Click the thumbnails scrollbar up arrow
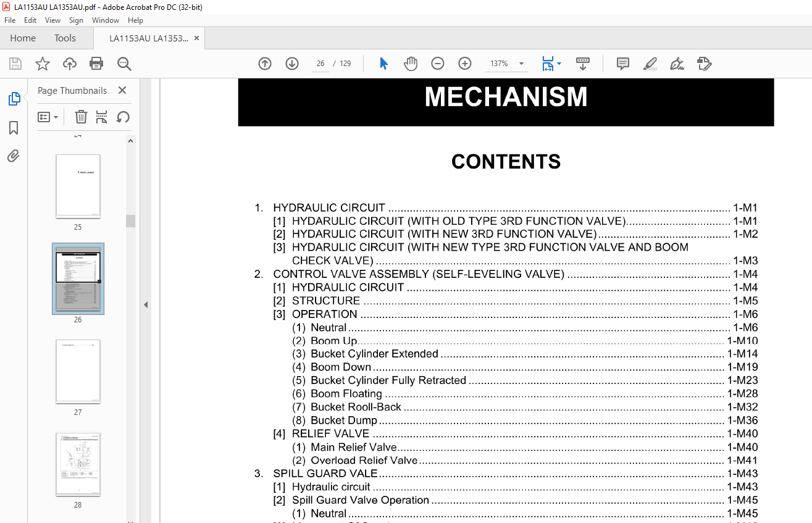Screen dimensions: 812x523 click(x=130, y=141)
